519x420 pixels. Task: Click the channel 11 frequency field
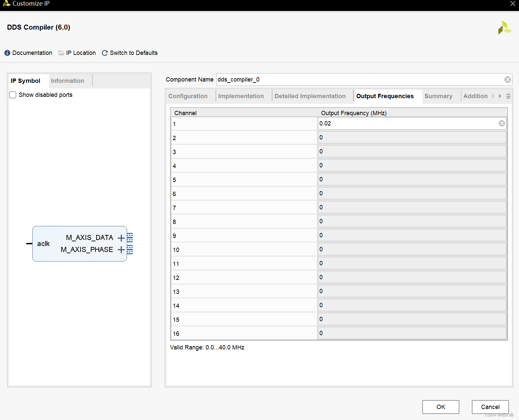[412, 263]
